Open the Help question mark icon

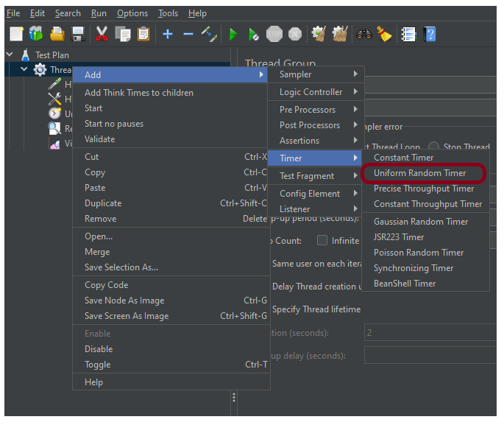(430, 34)
